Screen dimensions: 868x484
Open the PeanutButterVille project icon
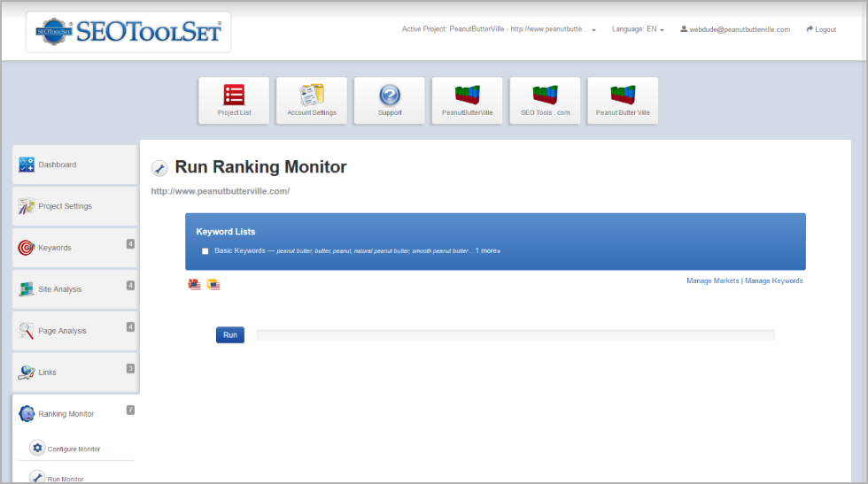coord(468,95)
